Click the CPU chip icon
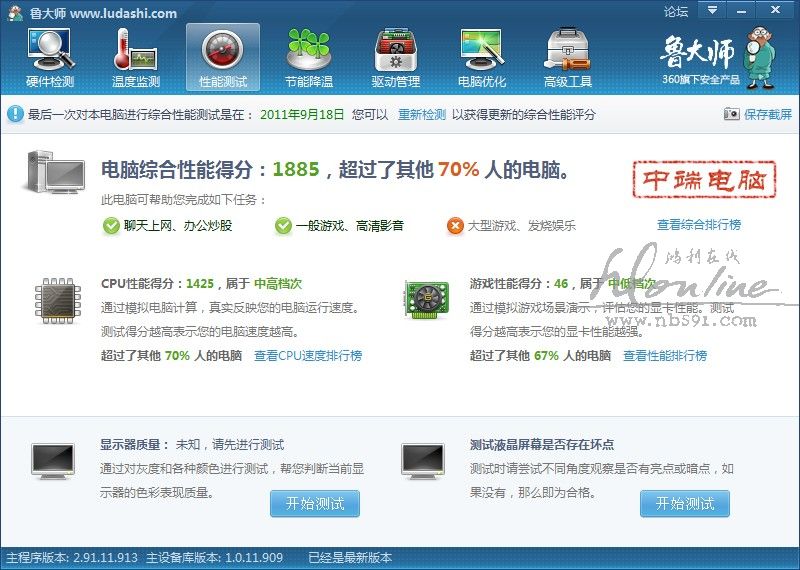 pos(58,301)
